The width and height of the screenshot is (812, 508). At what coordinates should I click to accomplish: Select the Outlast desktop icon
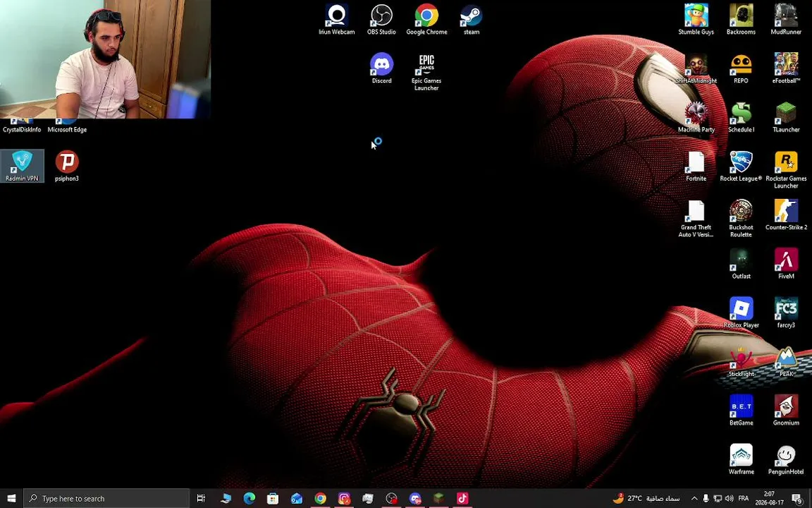pyautogui.click(x=741, y=264)
